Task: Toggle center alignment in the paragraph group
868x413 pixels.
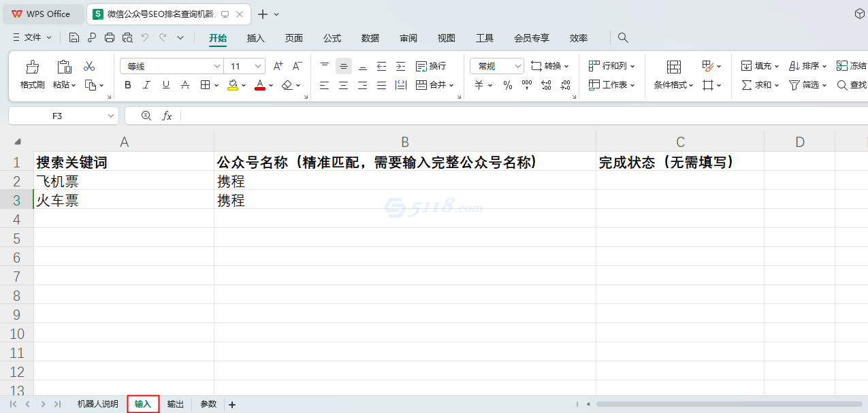Action: point(343,84)
